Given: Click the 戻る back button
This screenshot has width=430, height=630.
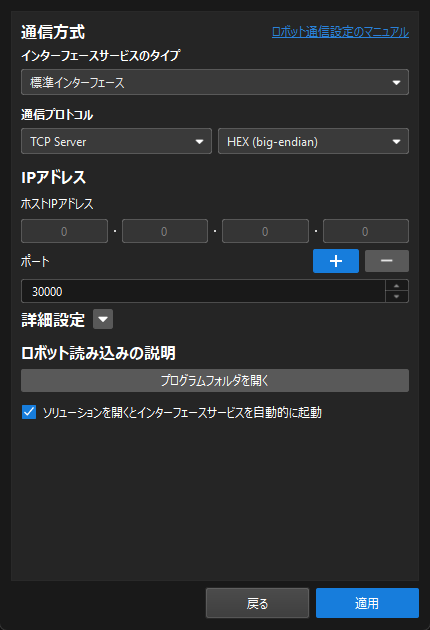Looking at the screenshot, I should click(x=257, y=603).
